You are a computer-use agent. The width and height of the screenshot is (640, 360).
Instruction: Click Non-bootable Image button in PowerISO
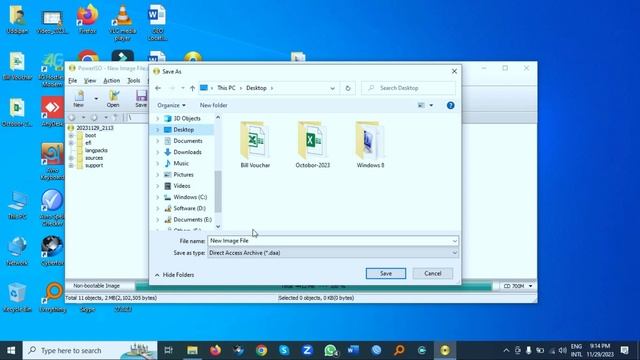(x=97, y=286)
